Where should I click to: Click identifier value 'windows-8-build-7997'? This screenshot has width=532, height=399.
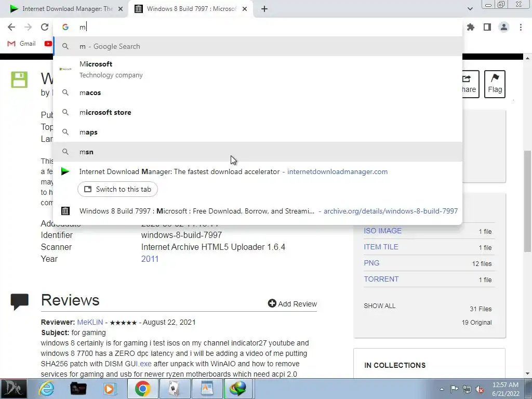click(181, 235)
